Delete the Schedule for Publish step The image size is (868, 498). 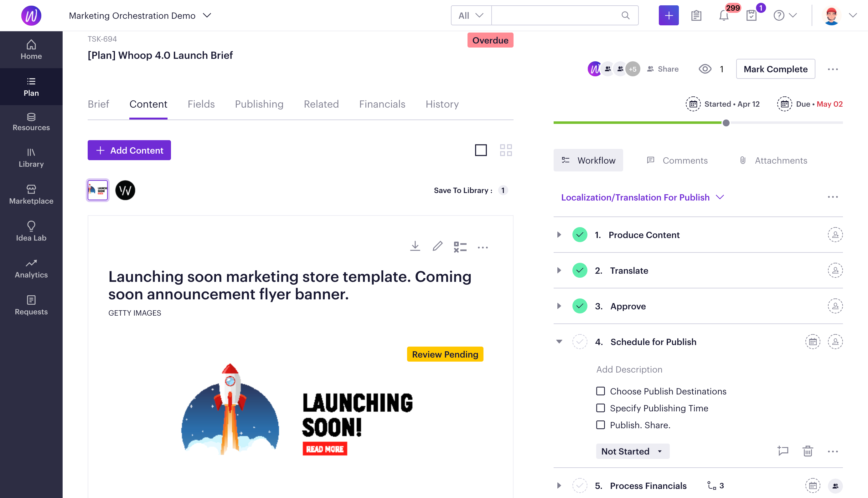808,451
